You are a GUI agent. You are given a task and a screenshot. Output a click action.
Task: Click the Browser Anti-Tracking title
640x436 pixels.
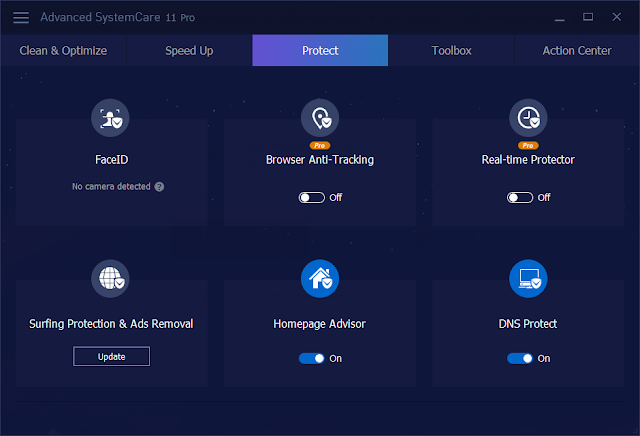pyautogui.click(x=320, y=160)
